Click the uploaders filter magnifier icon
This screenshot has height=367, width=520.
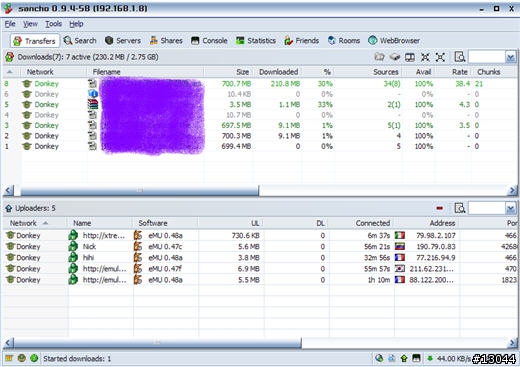coord(460,208)
